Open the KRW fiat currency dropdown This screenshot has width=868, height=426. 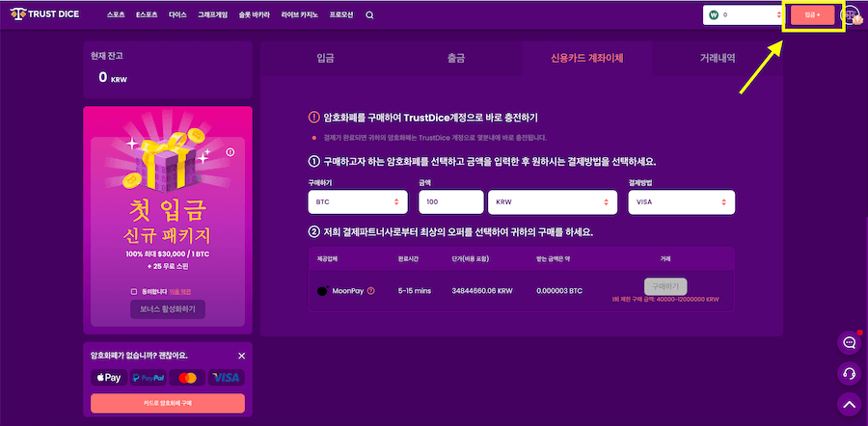(x=553, y=202)
